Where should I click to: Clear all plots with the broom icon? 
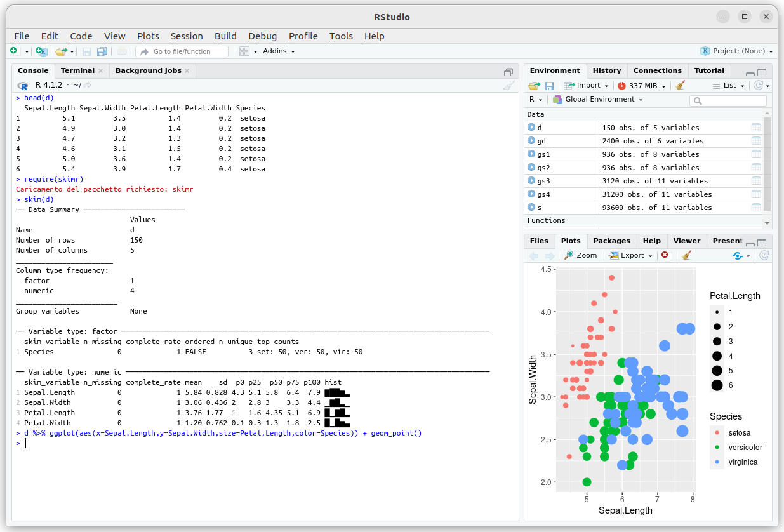[x=686, y=255]
